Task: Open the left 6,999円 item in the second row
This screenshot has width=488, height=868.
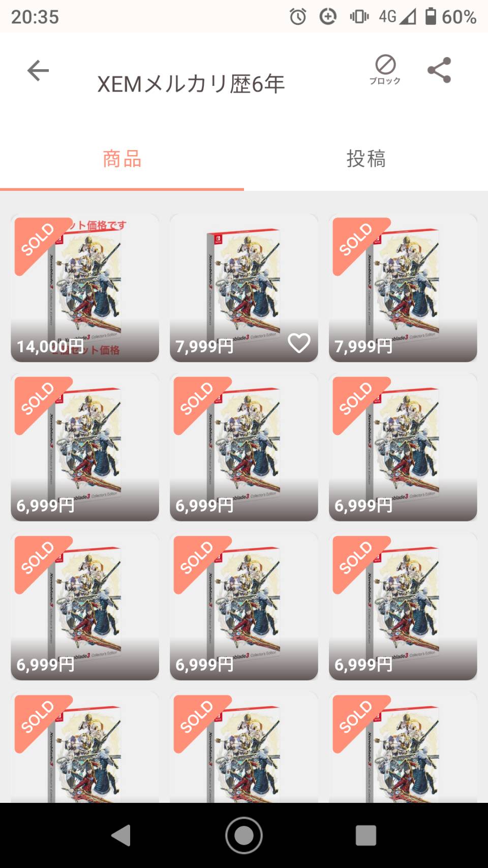Action: coord(85,447)
